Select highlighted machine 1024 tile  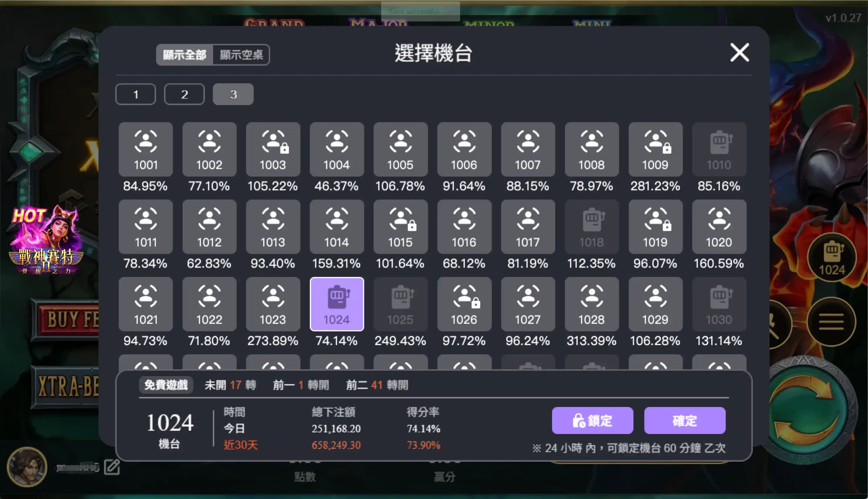coord(336,304)
